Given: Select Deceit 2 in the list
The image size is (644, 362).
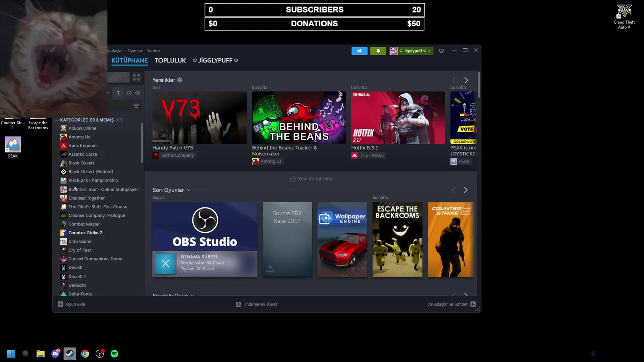Looking at the screenshot, I should pyautogui.click(x=77, y=277).
